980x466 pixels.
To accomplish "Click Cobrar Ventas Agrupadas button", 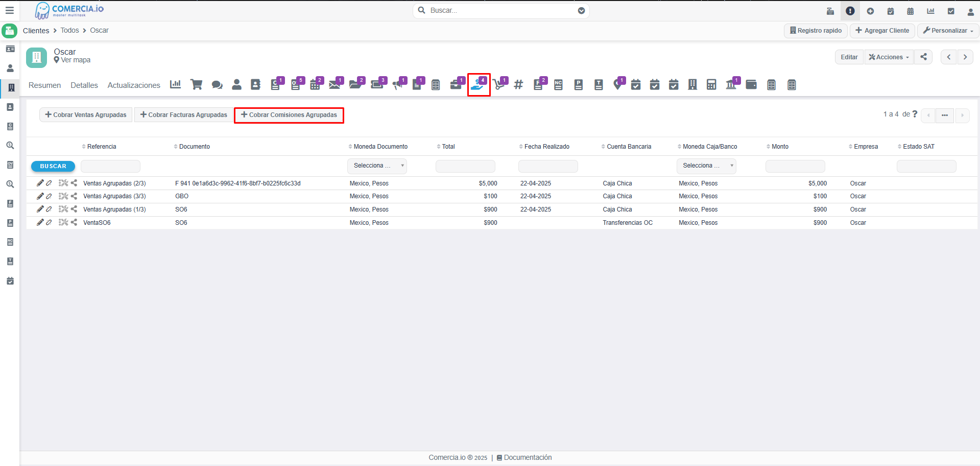I will click(x=86, y=114).
